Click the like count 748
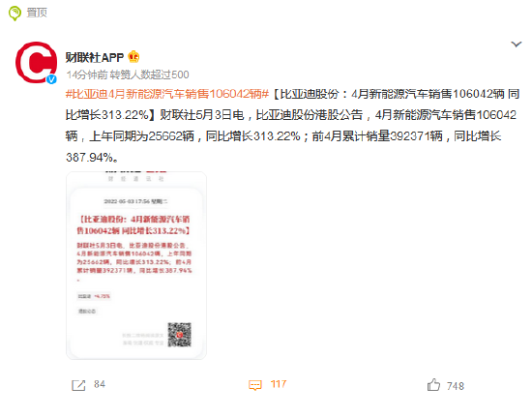The height and width of the screenshot is (417, 532). click(456, 386)
